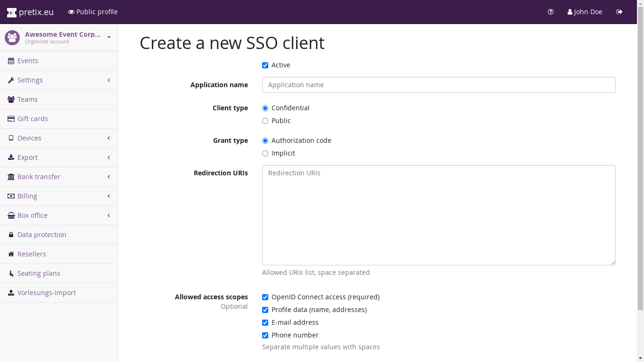Click the lock icon for Data protection
The image size is (644, 362).
(11, 235)
